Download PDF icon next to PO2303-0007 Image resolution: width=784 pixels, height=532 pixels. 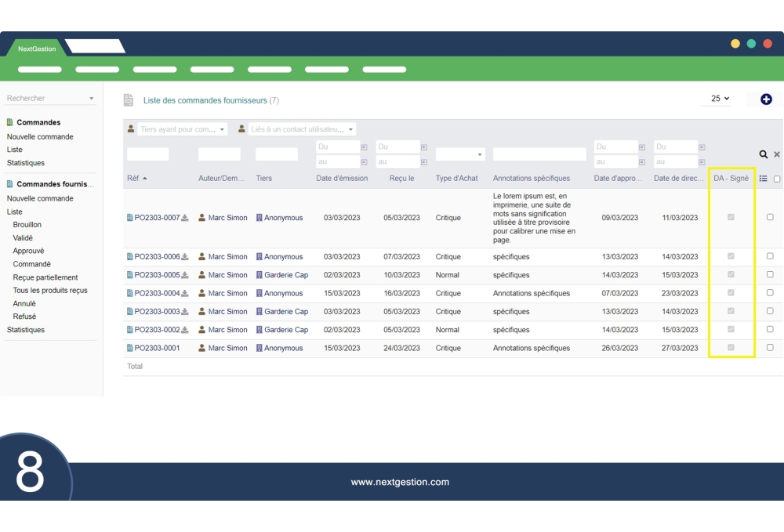click(x=185, y=219)
